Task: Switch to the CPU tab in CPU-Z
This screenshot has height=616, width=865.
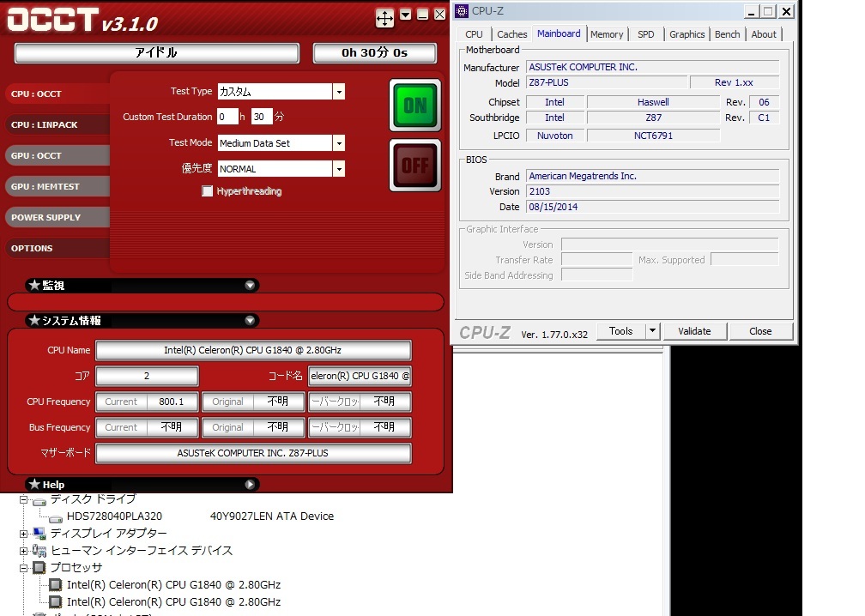Action: coord(474,34)
